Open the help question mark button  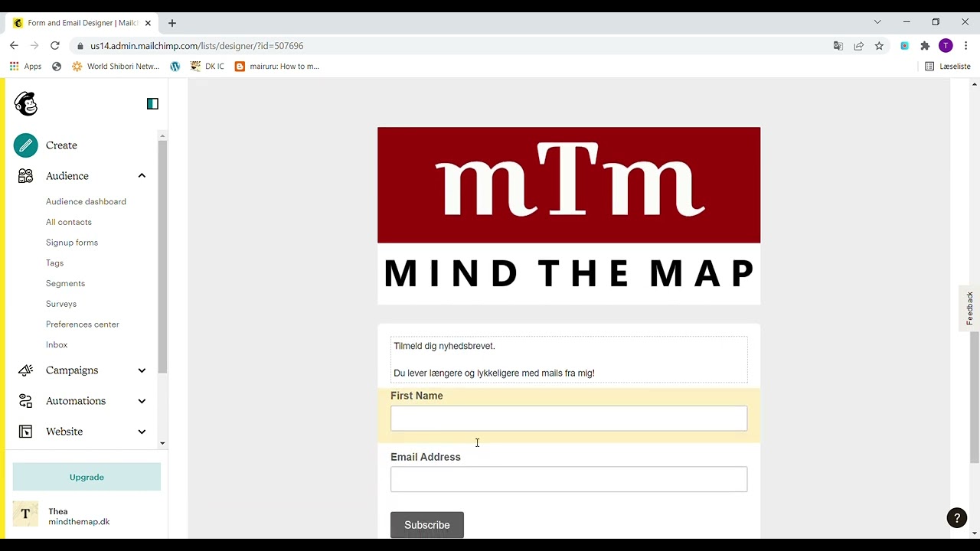point(957,518)
